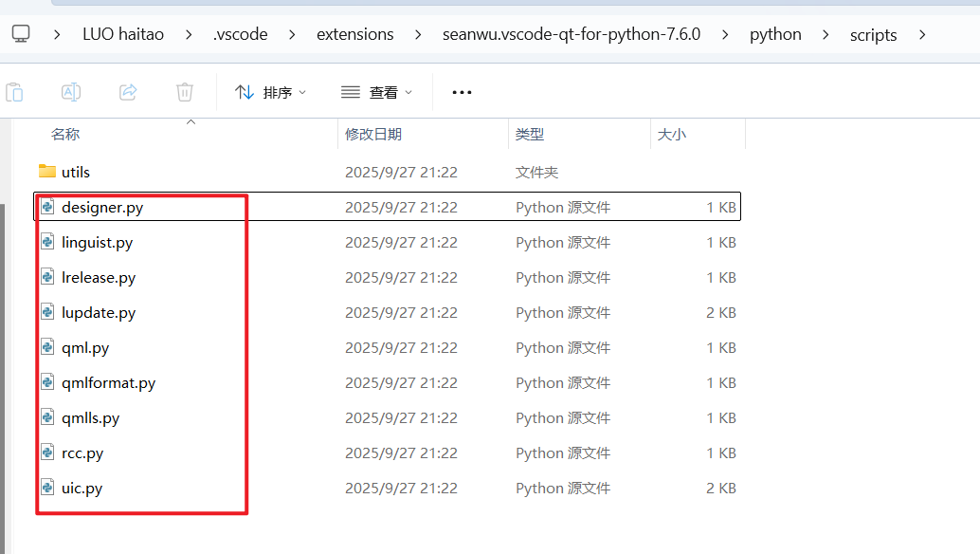Go to LUO haitao in breadcrumb
The width and height of the screenshot is (980, 554).
tap(123, 34)
